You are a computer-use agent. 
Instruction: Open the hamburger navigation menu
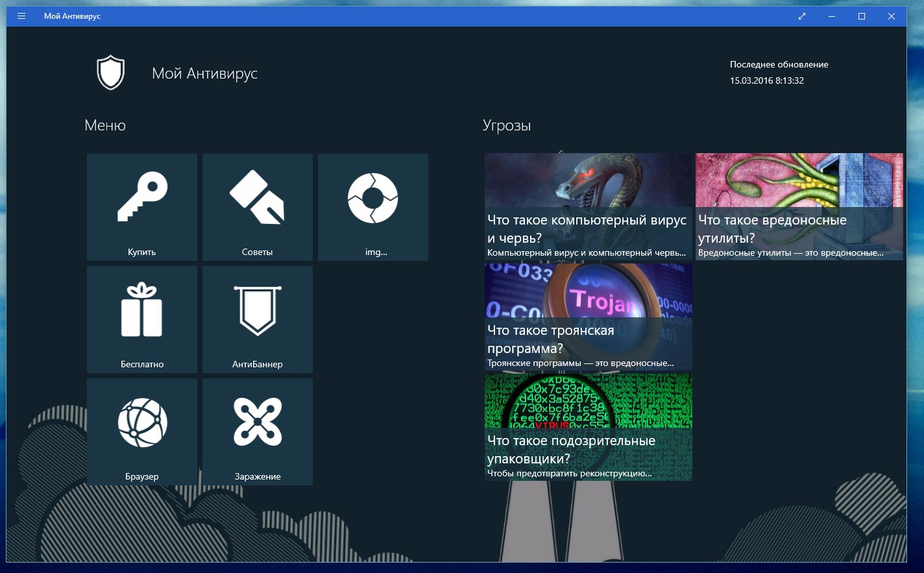coord(21,16)
